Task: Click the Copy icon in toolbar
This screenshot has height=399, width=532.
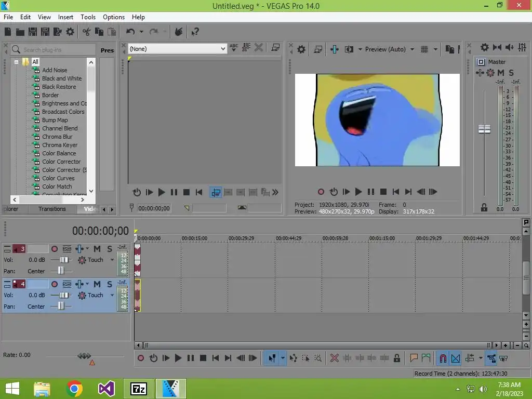Action: coord(99,32)
